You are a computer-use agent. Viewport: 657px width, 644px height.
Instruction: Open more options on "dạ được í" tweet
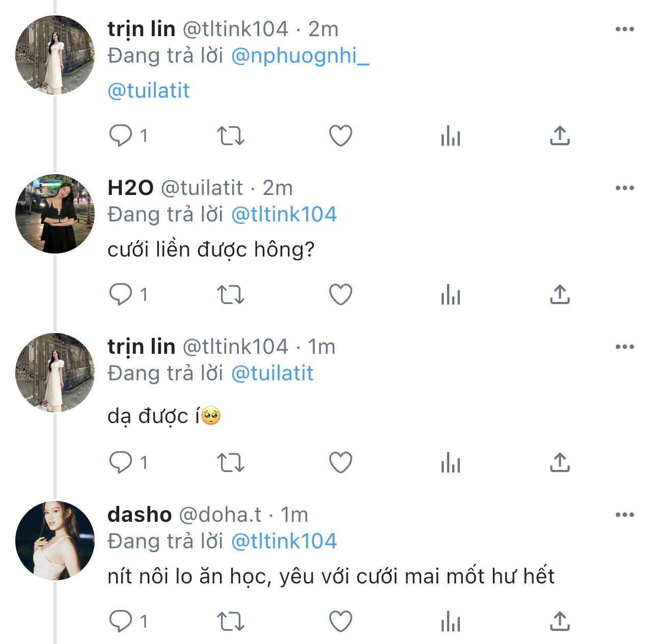(x=624, y=347)
